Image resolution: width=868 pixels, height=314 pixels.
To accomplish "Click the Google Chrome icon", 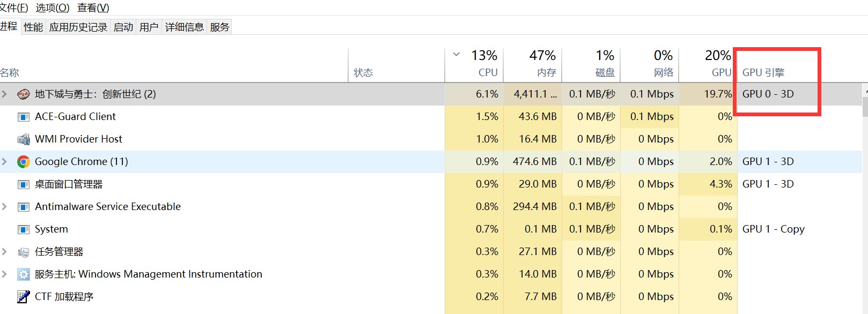I will [23, 162].
